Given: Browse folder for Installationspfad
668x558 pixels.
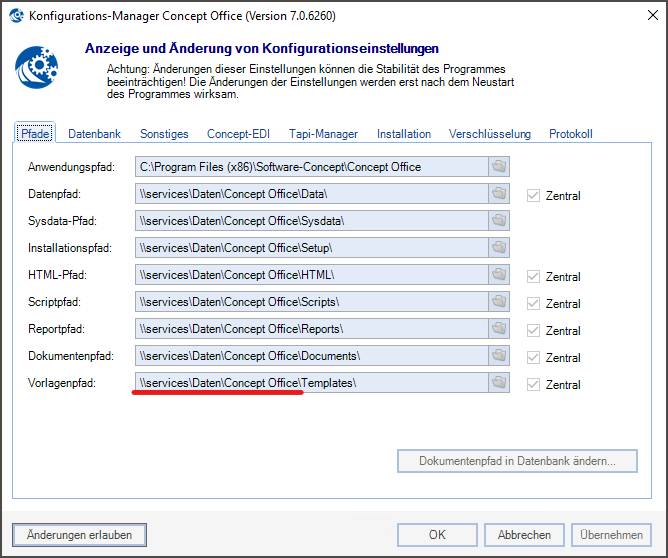Looking at the screenshot, I should [x=499, y=247].
